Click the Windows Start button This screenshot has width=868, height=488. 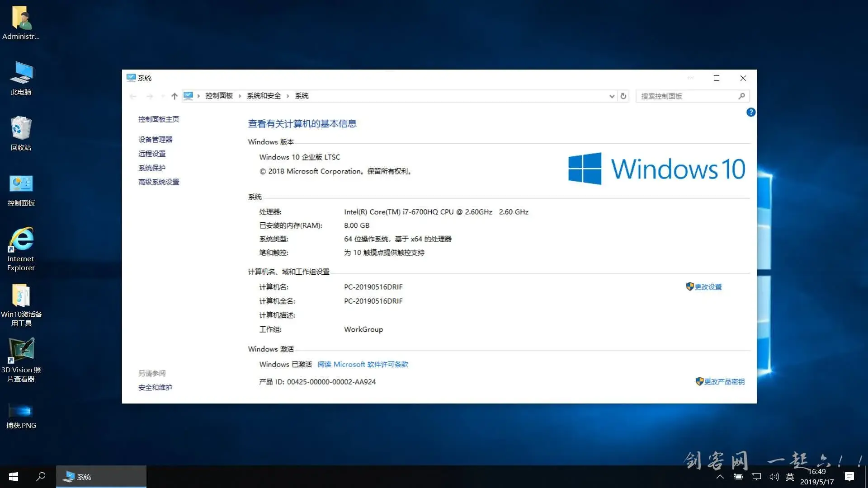(14, 477)
